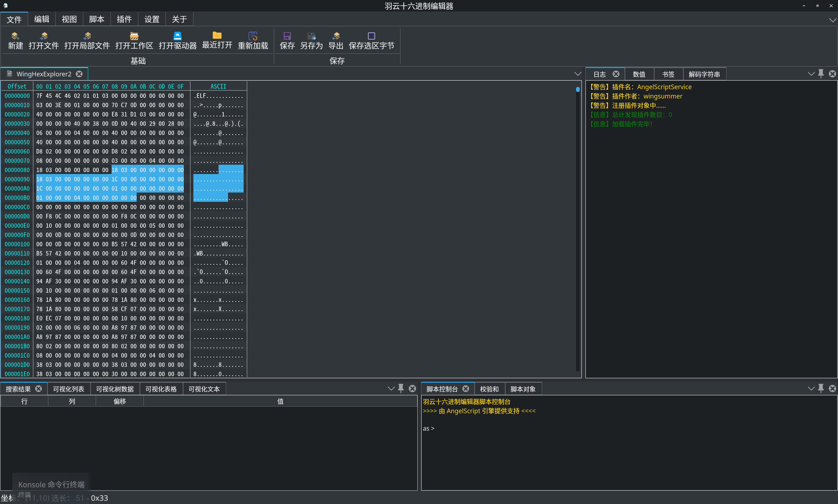Switch to the 校验和 checksum tab
838x504 pixels.
coord(489,389)
